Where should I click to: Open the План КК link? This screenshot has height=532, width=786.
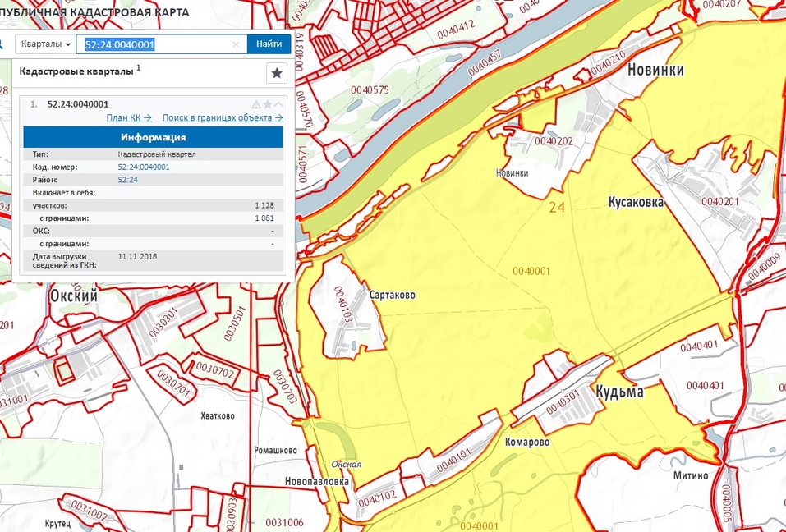[129, 117]
